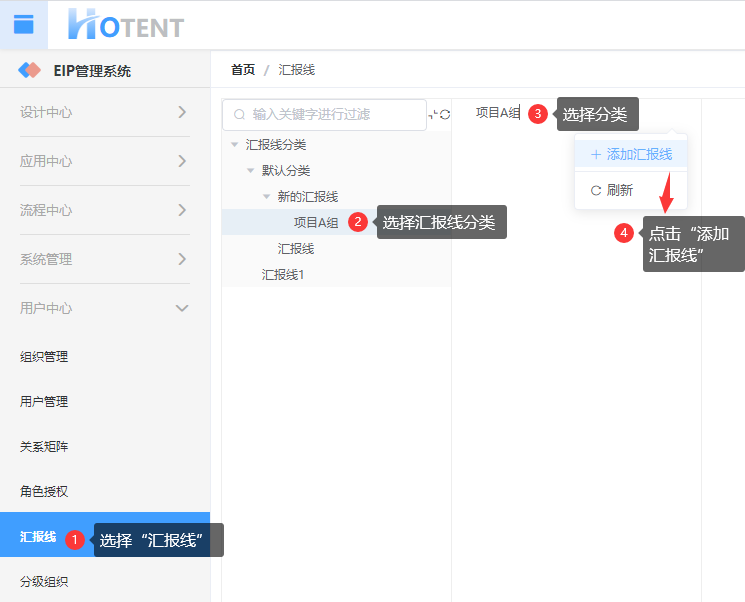This screenshot has width=745, height=602.
Task: Click the circular arrow icon of 刷新
Action: coord(596,190)
